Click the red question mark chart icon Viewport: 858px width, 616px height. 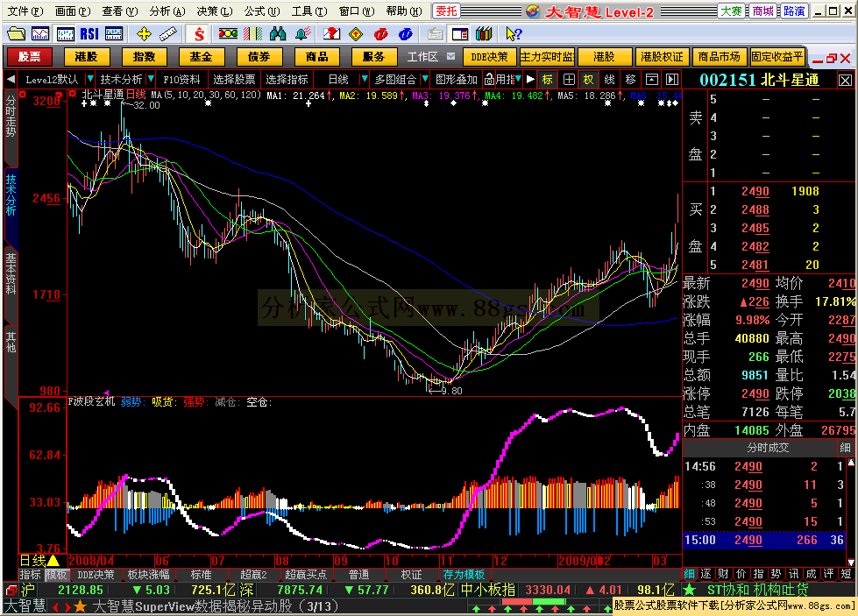coord(331,34)
